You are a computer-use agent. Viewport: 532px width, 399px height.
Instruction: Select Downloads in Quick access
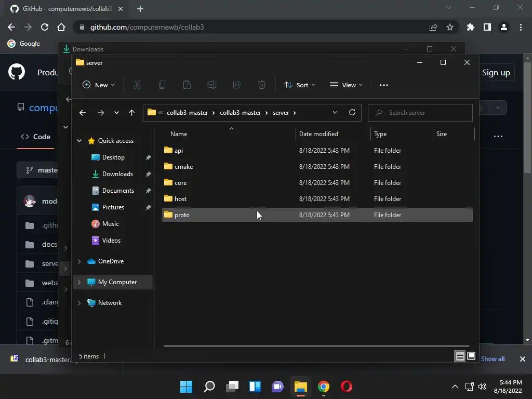117,174
